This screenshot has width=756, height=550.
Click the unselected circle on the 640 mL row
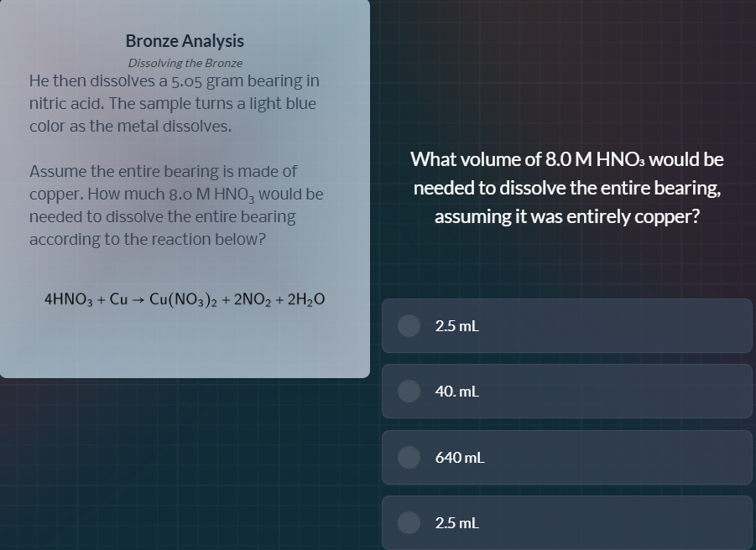409,458
